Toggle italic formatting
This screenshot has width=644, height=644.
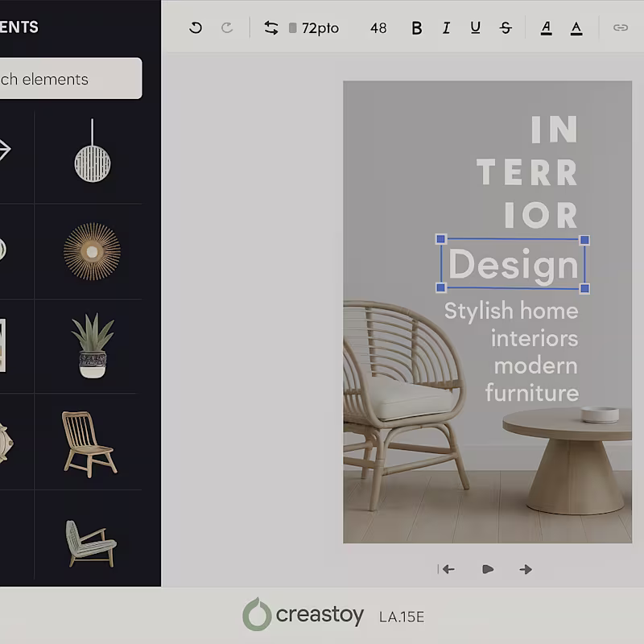tap(445, 27)
